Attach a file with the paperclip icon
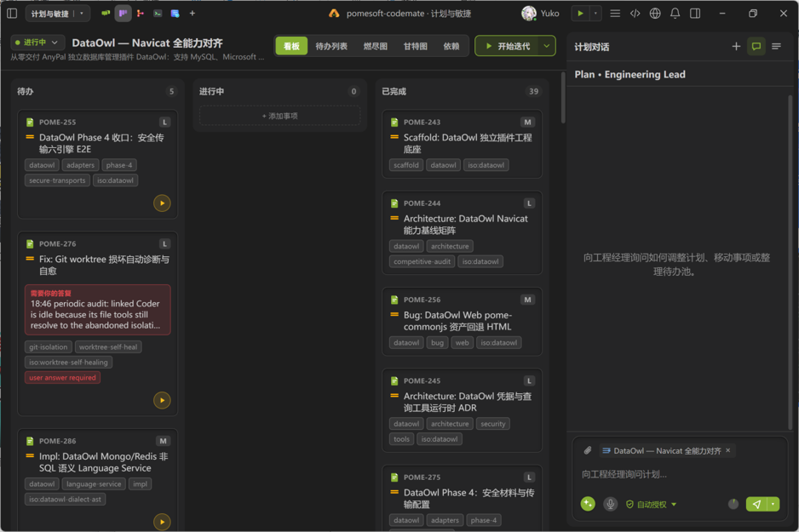The width and height of the screenshot is (799, 532). tap(588, 450)
